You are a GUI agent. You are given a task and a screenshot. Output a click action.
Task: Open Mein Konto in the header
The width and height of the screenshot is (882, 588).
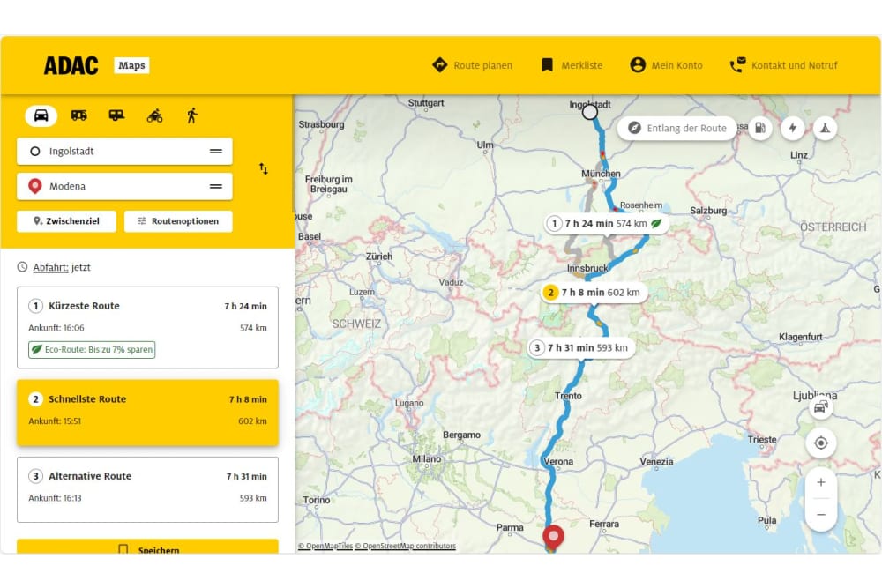[666, 65]
